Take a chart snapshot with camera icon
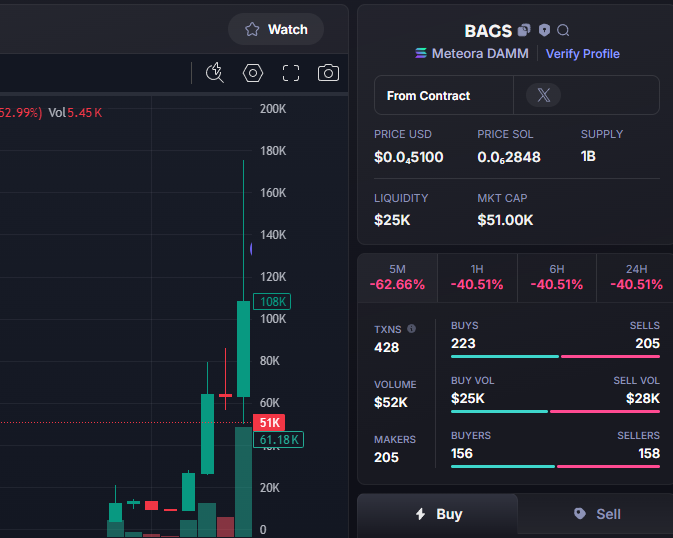Image resolution: width=673 pixels, height=538 pixels. pos(328,73)
